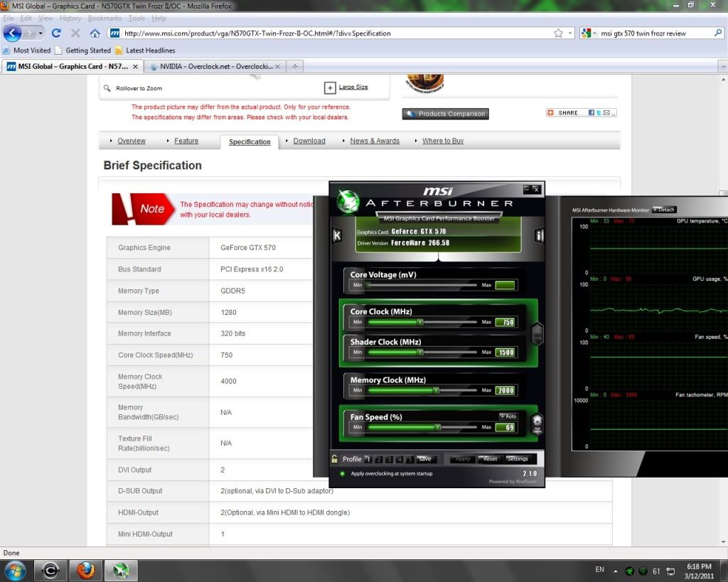Viewport: 728px width, 582px height.
Task: Click the Large Size link
Action: pyautogui.click(x=353, y=87)
